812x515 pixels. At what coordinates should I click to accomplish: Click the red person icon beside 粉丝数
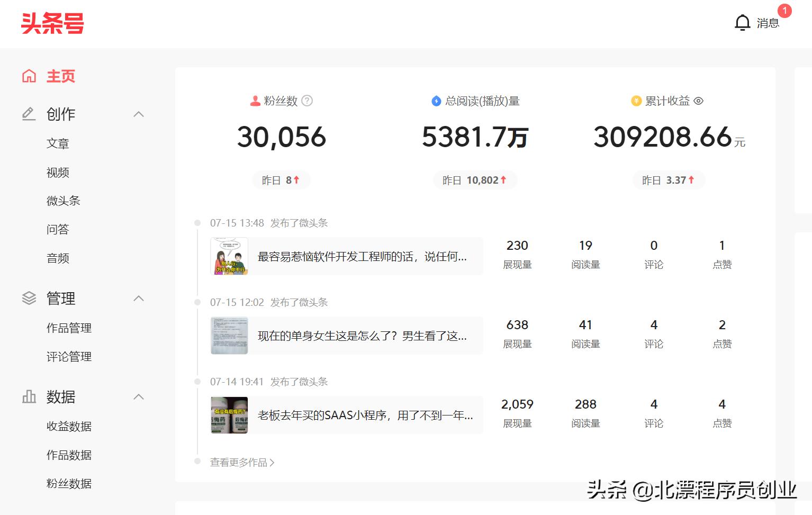tap(255, 101)
